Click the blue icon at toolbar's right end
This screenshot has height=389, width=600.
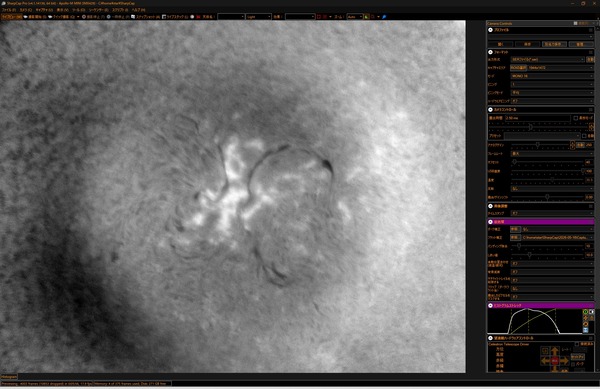click(384, 17)
